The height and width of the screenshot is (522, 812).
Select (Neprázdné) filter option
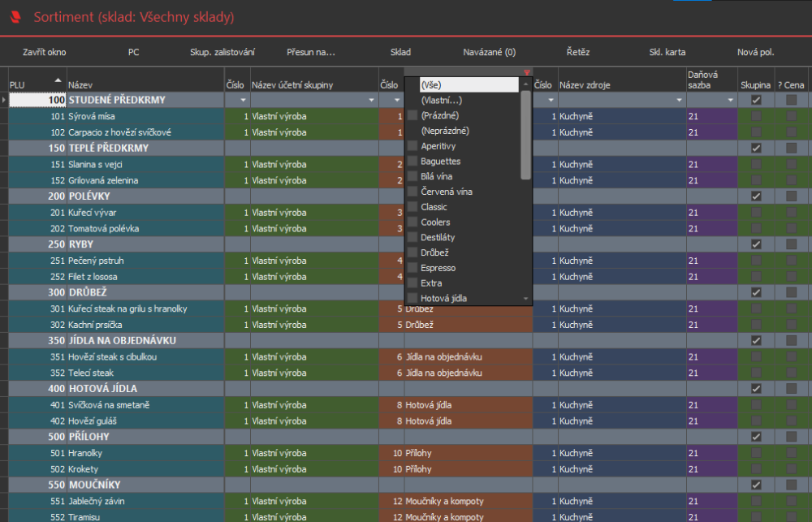[445, 131]
